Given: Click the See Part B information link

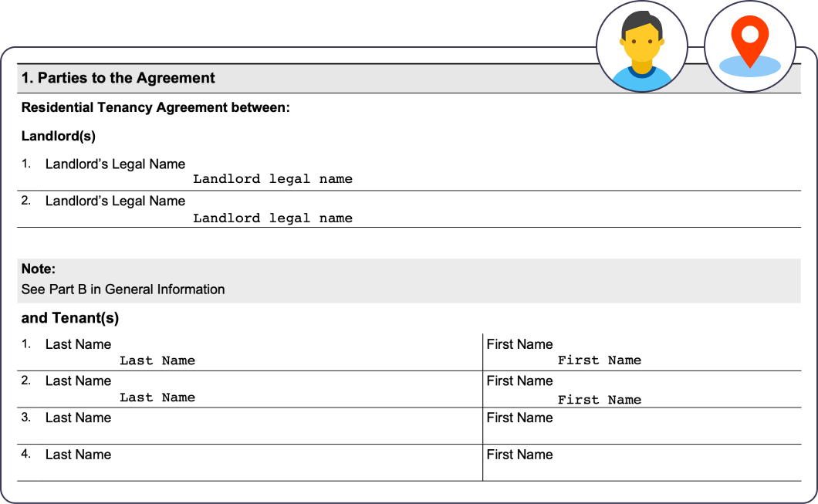Looking at the screenshot, I should coord(123,289).
